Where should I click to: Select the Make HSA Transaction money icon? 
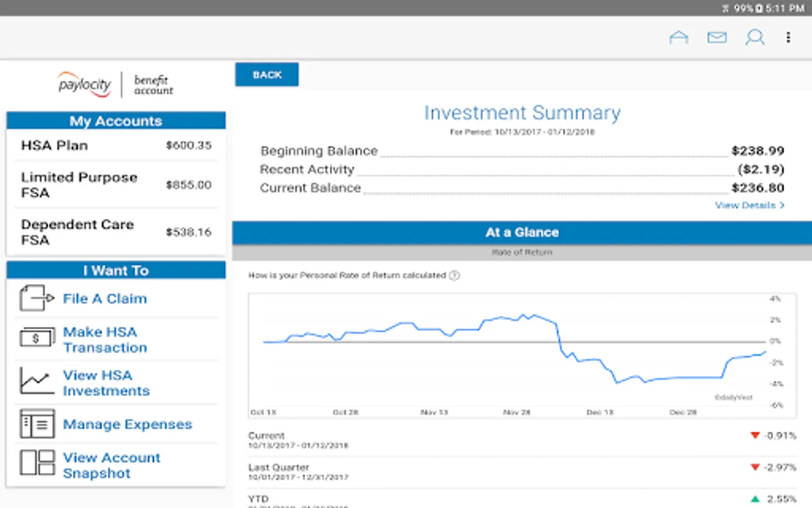[x=37, y=338]
